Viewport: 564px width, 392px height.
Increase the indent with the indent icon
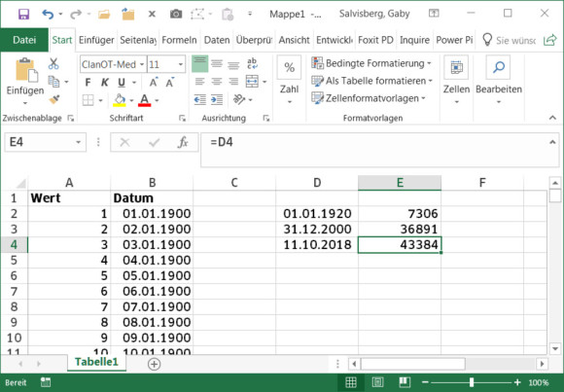click(217, 100)
